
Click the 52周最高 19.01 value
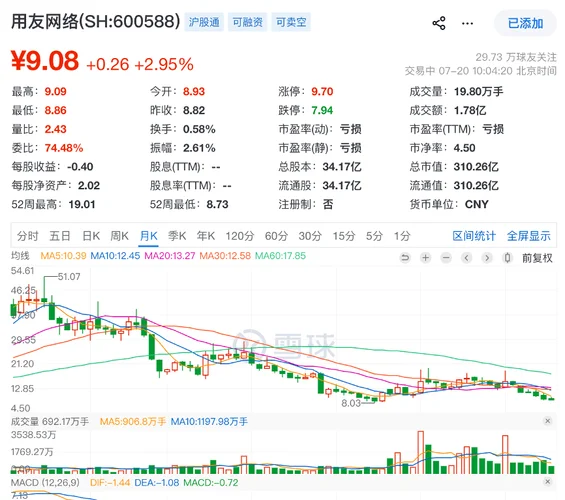82,204
